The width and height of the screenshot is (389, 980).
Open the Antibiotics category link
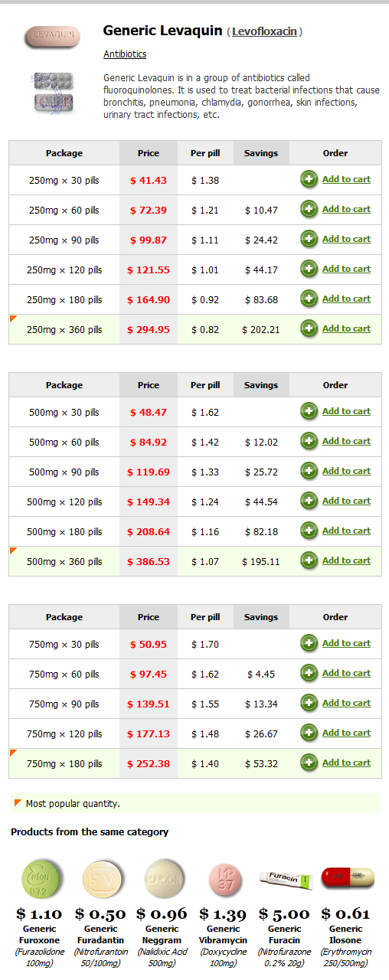click(125, 54)
